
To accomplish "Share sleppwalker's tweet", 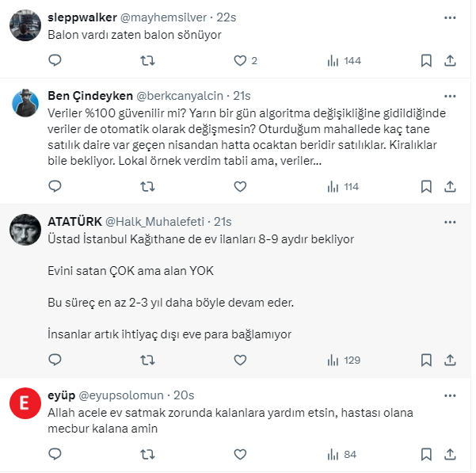I will click(x=449, y=60).
